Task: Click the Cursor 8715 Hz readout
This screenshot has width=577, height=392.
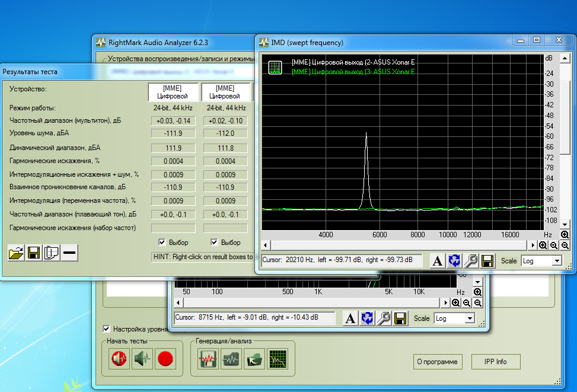Action: click(x=254, y=318)
